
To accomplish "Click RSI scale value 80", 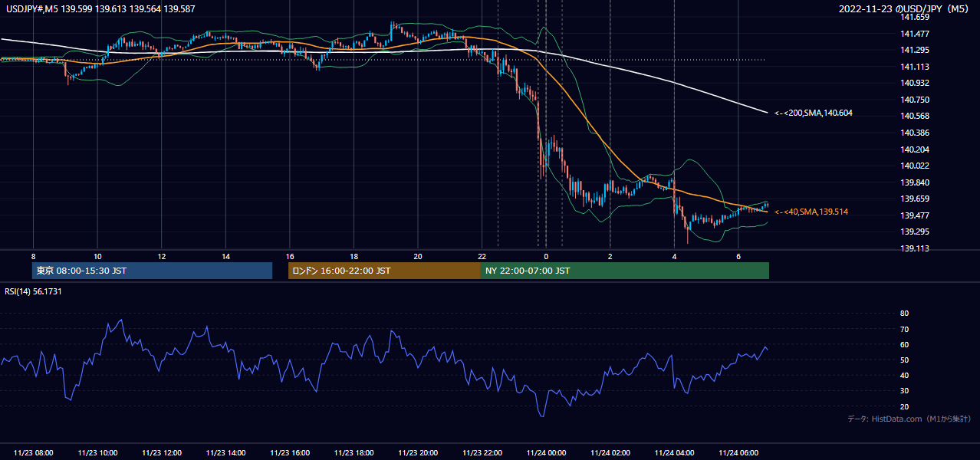I will click(904, 314).
